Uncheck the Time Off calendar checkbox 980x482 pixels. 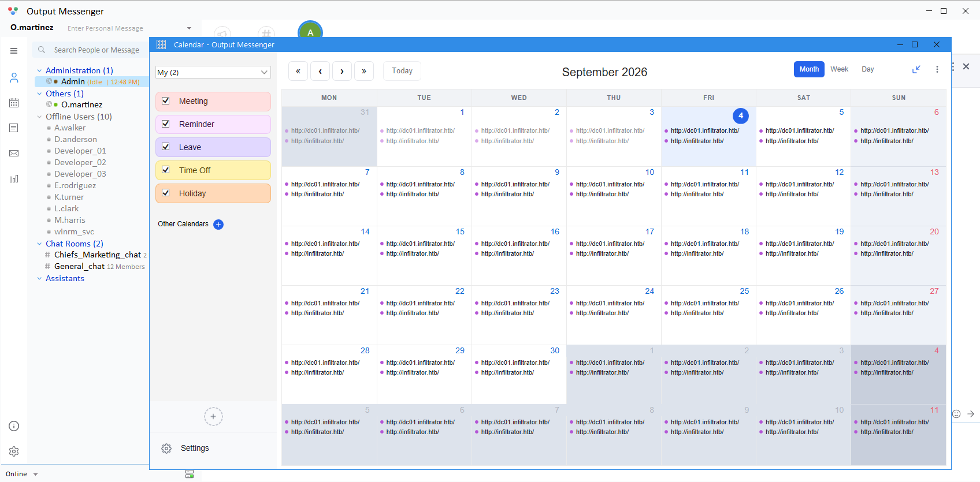pyautogui.click(x=166, y=170)
